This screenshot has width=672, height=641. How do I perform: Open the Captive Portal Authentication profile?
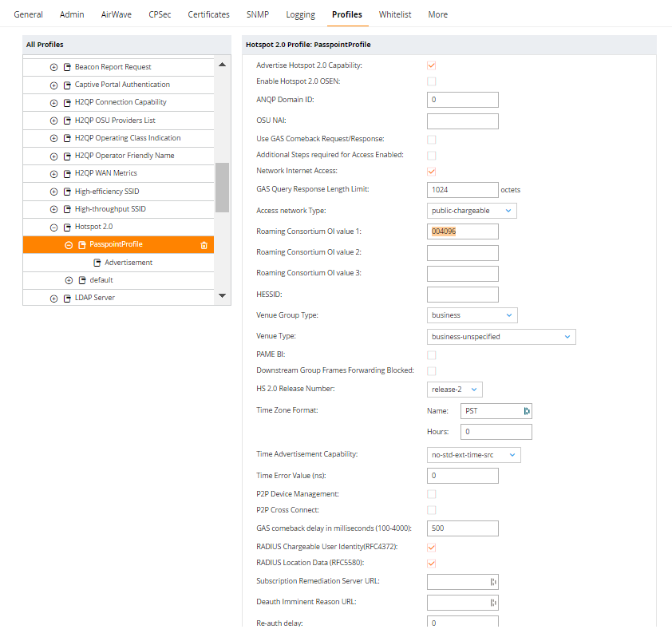[122, 85]
